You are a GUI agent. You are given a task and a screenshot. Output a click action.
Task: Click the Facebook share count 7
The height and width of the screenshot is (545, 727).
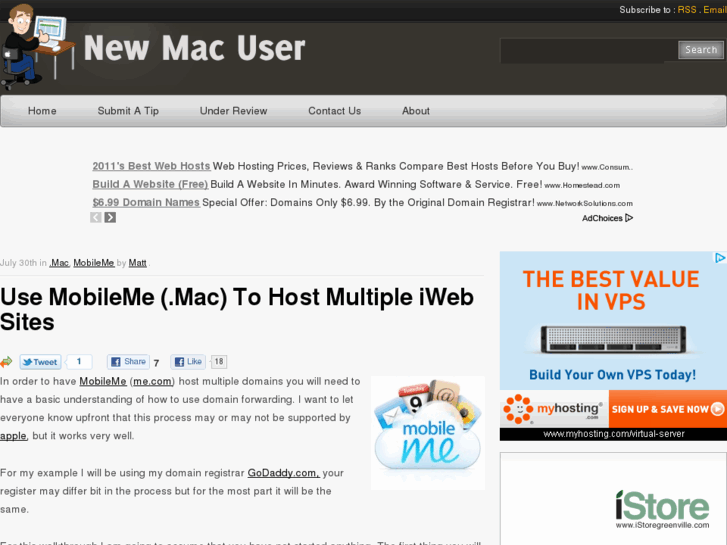[156, 363]
